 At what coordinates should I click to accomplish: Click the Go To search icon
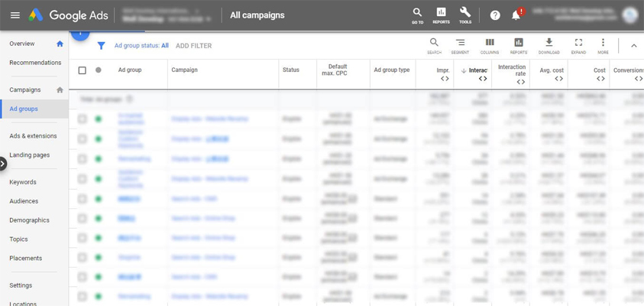tap(417, 14)
